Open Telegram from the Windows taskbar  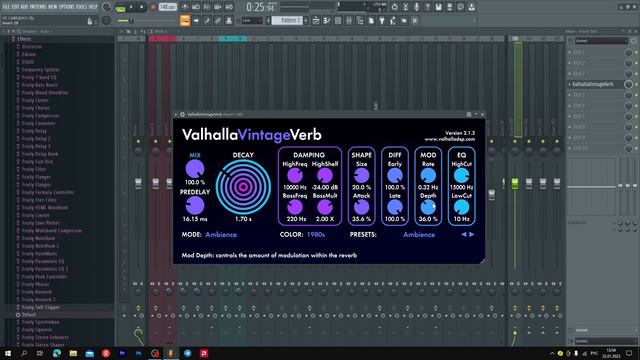pos(187,353)
